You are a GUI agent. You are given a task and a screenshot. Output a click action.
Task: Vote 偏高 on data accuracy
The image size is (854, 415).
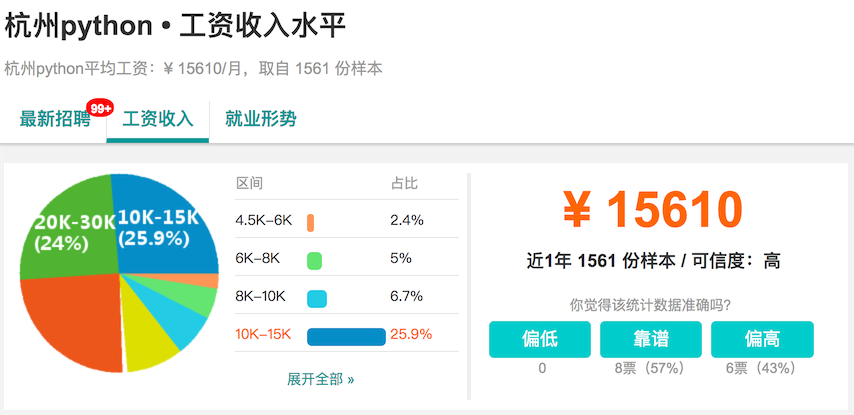tap(762, 340)
